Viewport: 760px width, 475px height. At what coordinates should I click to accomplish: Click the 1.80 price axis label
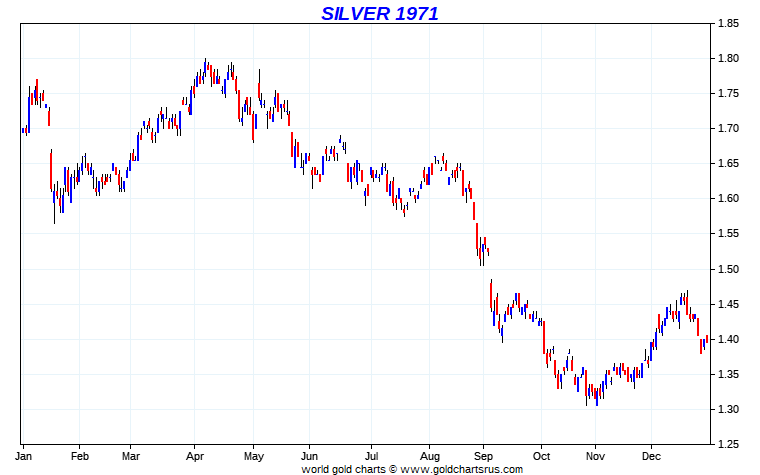pos(728,58)
